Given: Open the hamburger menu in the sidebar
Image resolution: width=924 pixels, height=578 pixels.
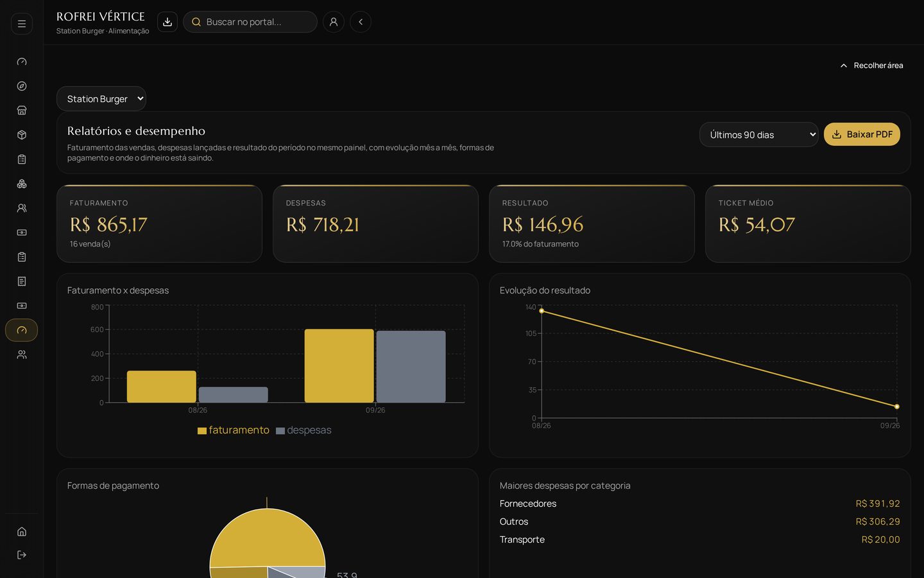Looking at the screenshot, I should pos(22,24).
